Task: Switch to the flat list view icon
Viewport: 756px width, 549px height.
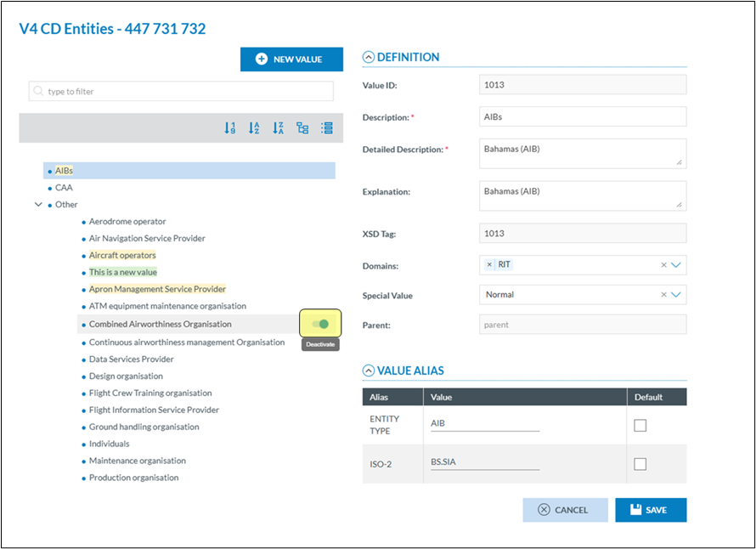Action: (x=327, y=128)
